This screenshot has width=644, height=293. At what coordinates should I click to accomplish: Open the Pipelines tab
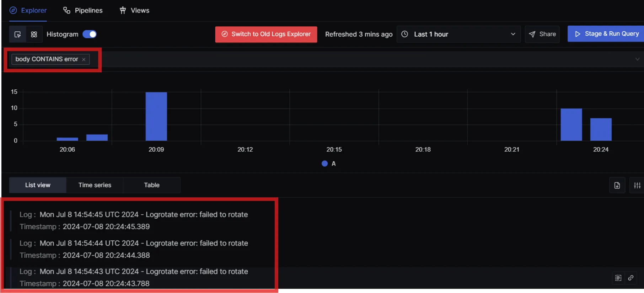pos(83,10)
